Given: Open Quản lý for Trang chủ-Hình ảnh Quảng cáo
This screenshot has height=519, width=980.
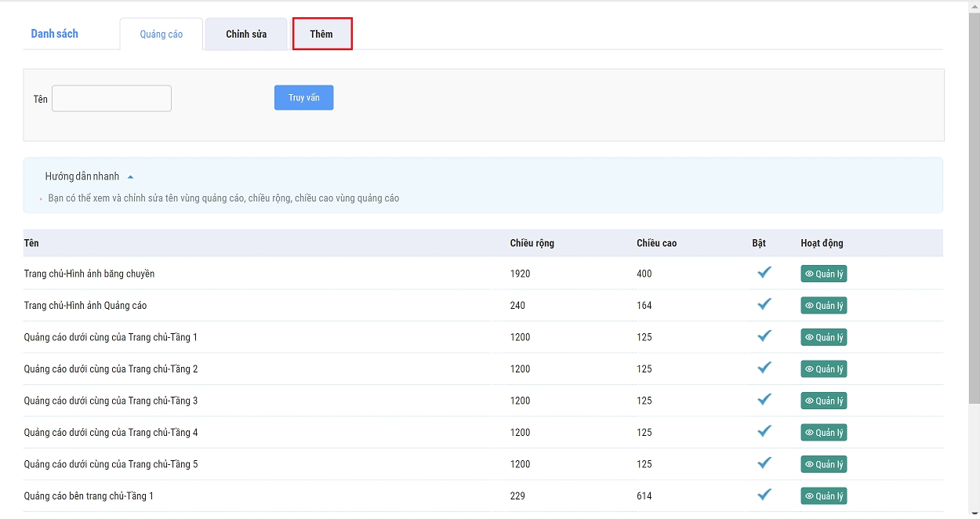Looking at the screenshot, I should point(823,306).
